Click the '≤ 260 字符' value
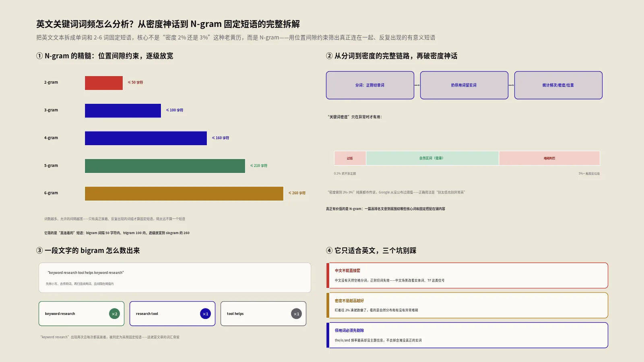 [297, 193]
